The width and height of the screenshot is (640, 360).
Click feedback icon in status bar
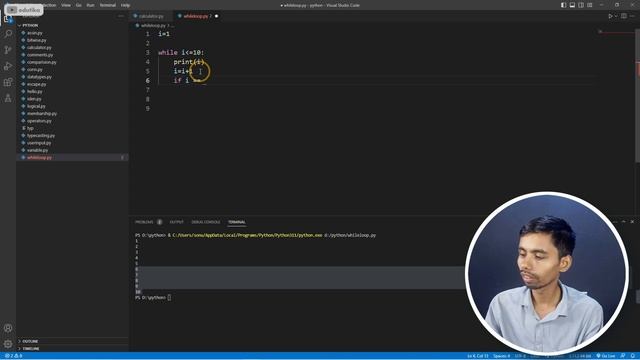click(x=623, y=356)
